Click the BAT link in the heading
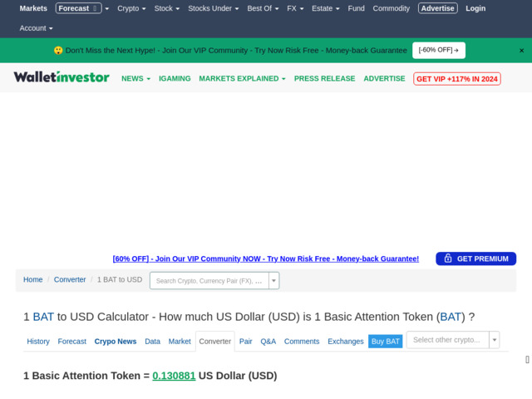This screenshot has width=532, height=399. [43, 317]
